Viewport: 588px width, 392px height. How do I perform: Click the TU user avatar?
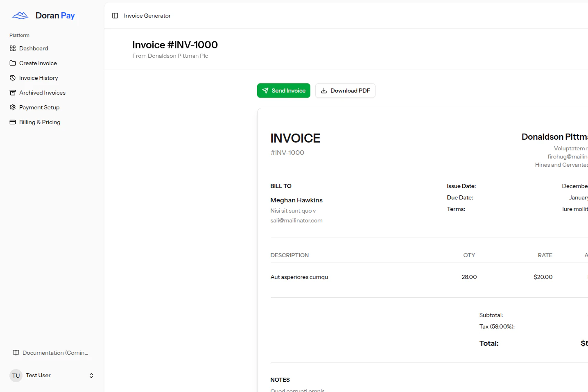16,375
